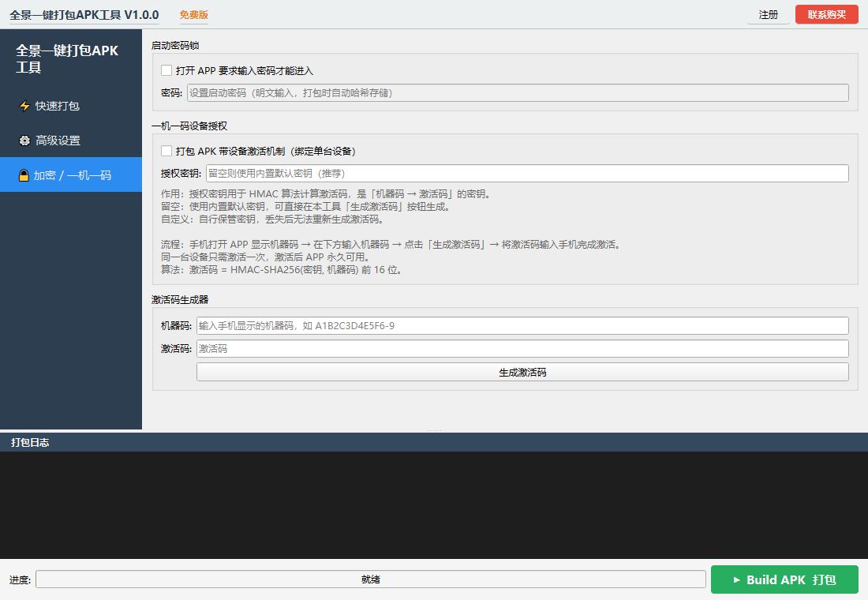
Task: Click the 激活码生成器 section heading
Action: coord(180,300)
